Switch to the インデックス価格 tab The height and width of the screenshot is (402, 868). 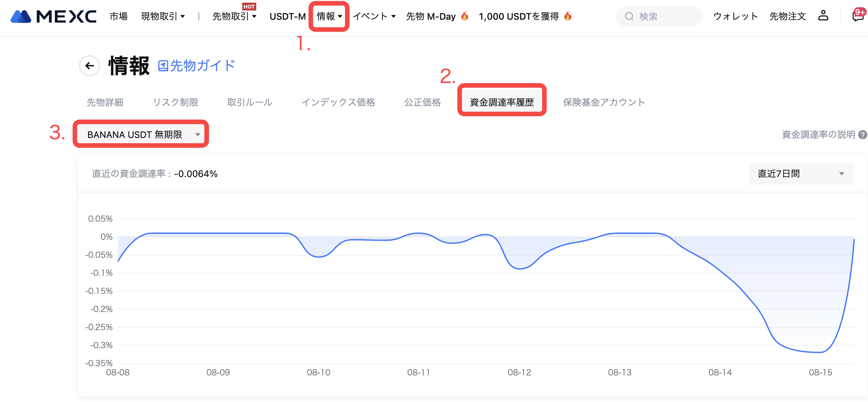coord(338,102)
